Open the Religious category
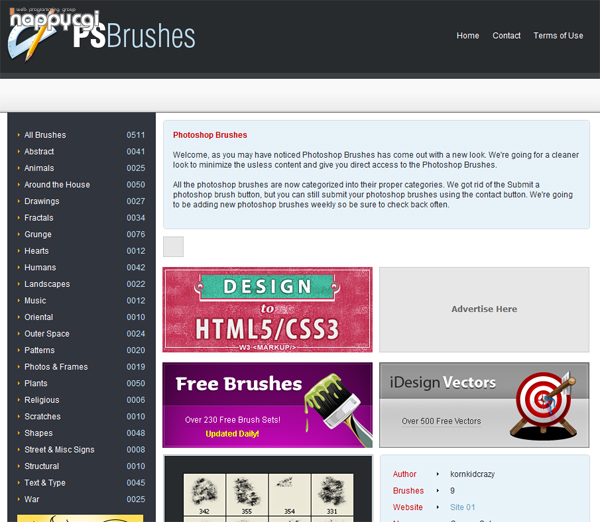The image size is (600, 522). (42, 400)
